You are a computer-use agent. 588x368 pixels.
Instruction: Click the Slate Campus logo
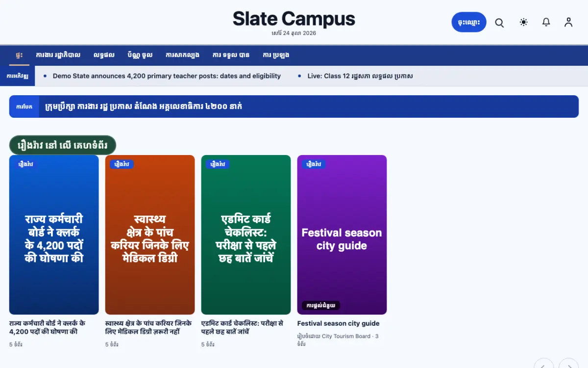(x=294, y=19)
